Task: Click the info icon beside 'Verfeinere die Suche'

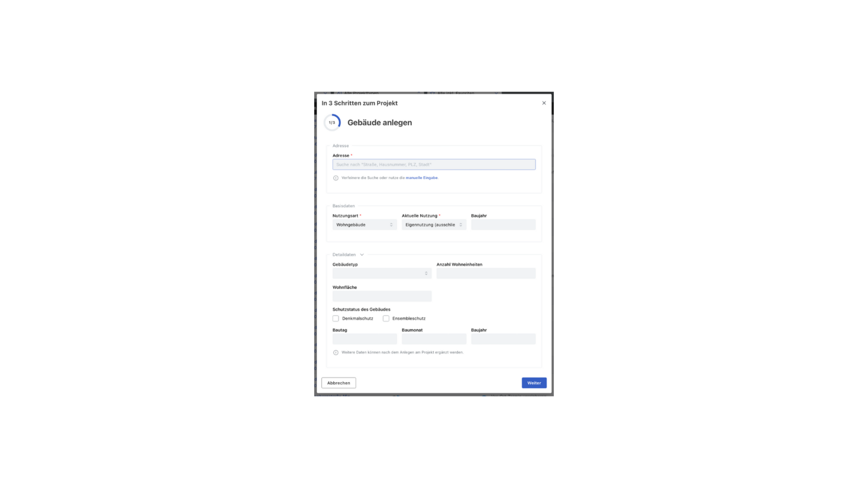Action: pyautogui.click(x=336, y=178)
